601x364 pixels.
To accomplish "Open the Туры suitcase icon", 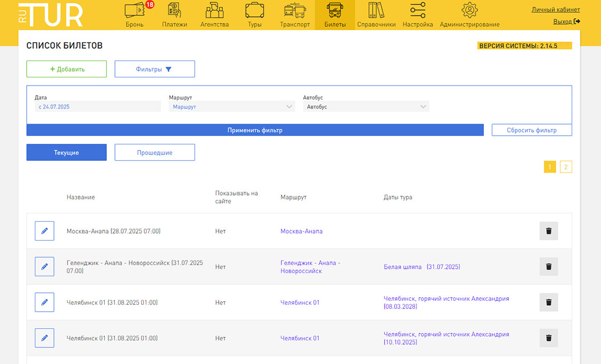I will [x=255, y=10].
